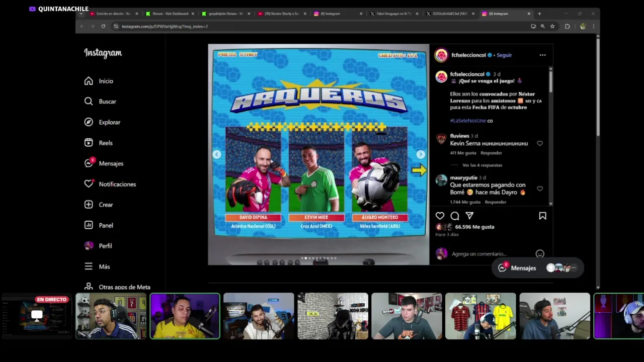This screenshot has height=362, width=644.
Task: Like fluviews comment
Action: pos(540,143)
